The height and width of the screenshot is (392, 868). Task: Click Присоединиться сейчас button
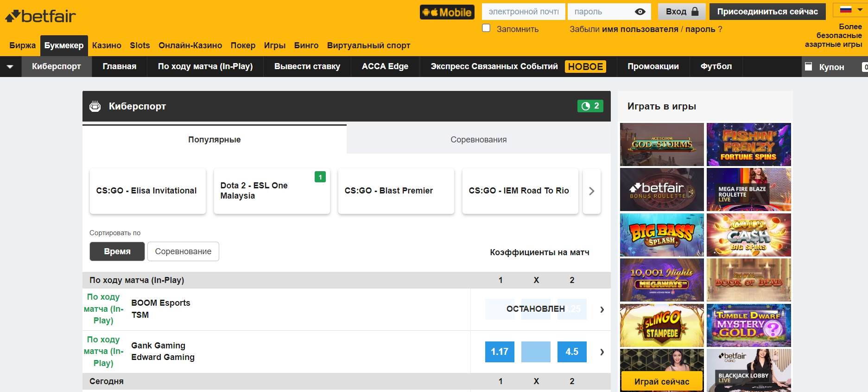coord(767,12)
